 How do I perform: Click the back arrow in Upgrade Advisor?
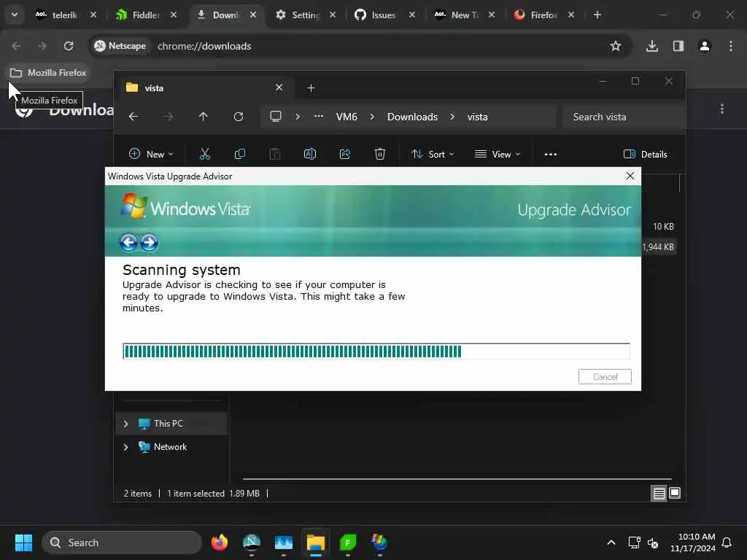point(128,242)
